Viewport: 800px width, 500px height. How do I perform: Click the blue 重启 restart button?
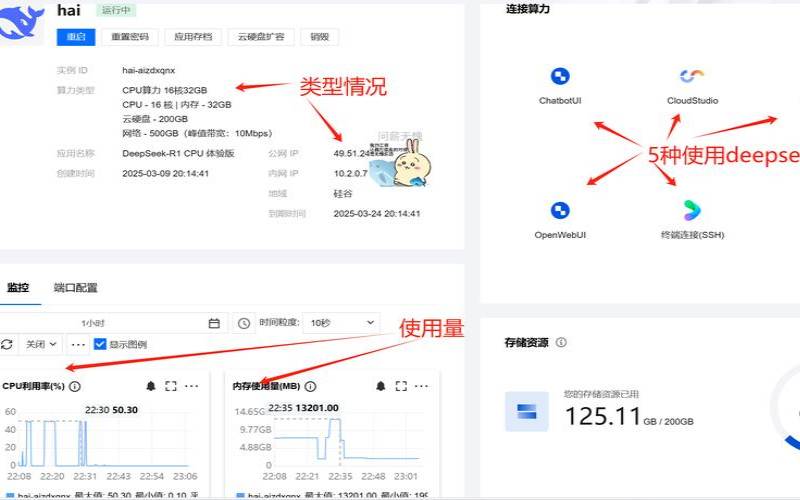coord(76,37)
